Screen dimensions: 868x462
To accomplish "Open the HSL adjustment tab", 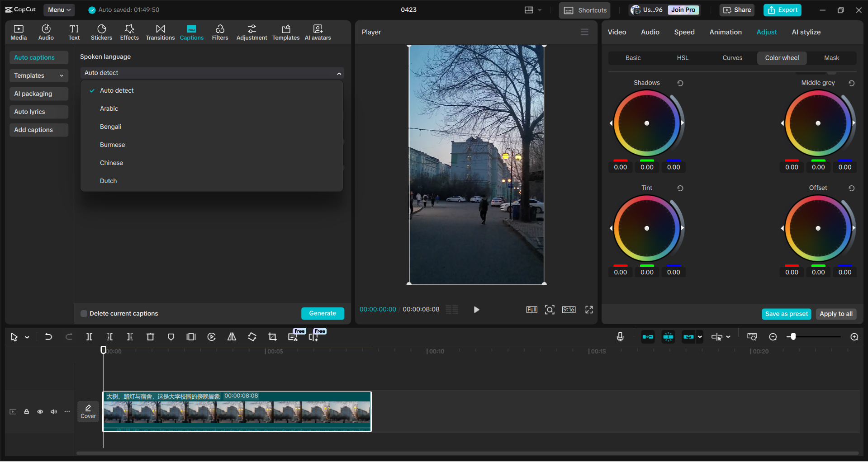I will point(682,58).
